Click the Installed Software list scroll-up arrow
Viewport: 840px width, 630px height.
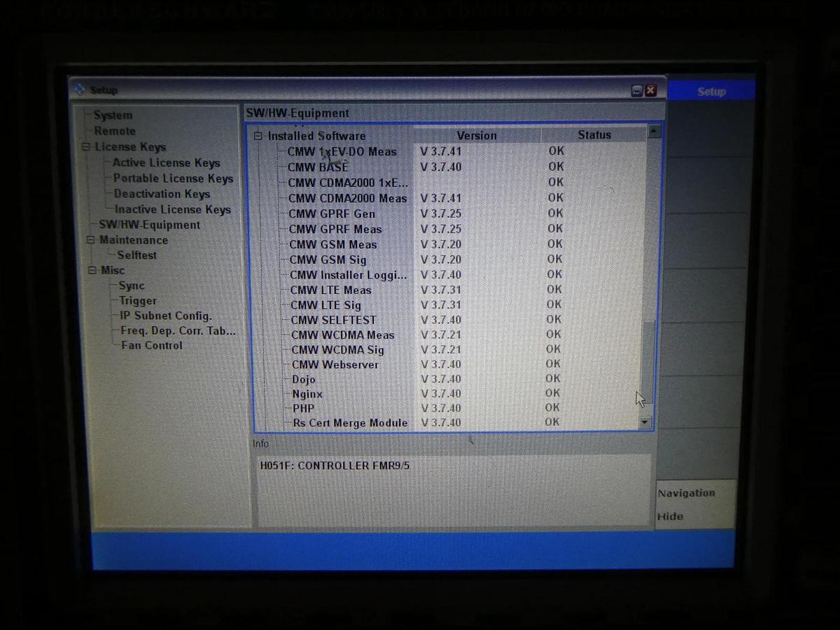(654, 132)
